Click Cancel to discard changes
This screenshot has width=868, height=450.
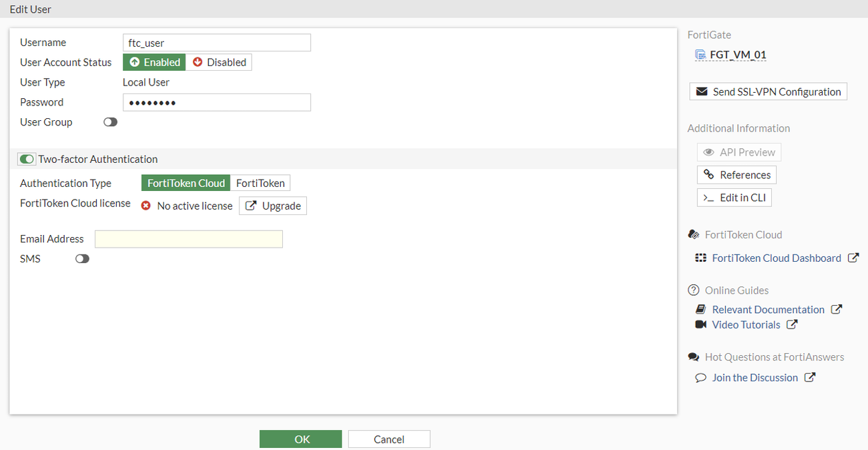(x=389, y=439)
